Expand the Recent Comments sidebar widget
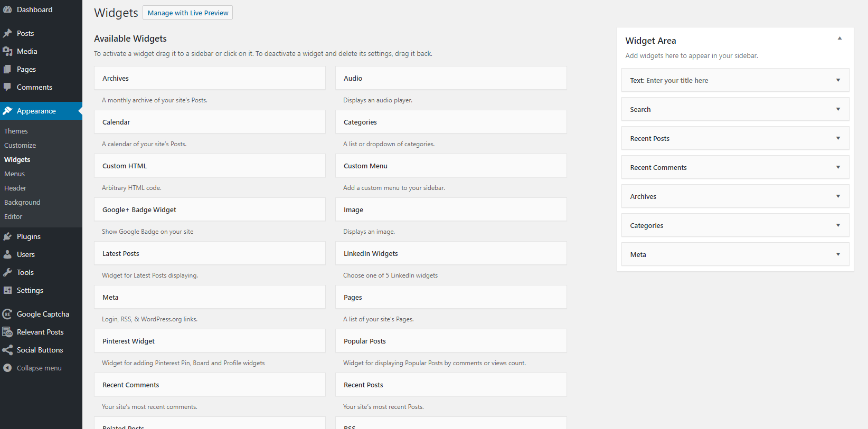This screenshot has width=868, height=429. click(838, 167)
